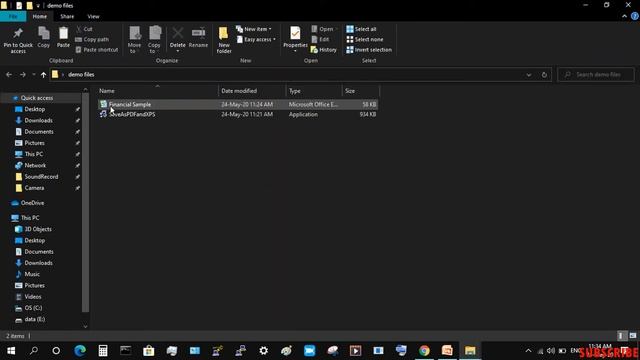The height and width of the screenshot is (360, 640).
Task: Open Camera folder in sidebar
Action: tap(34, 188)
